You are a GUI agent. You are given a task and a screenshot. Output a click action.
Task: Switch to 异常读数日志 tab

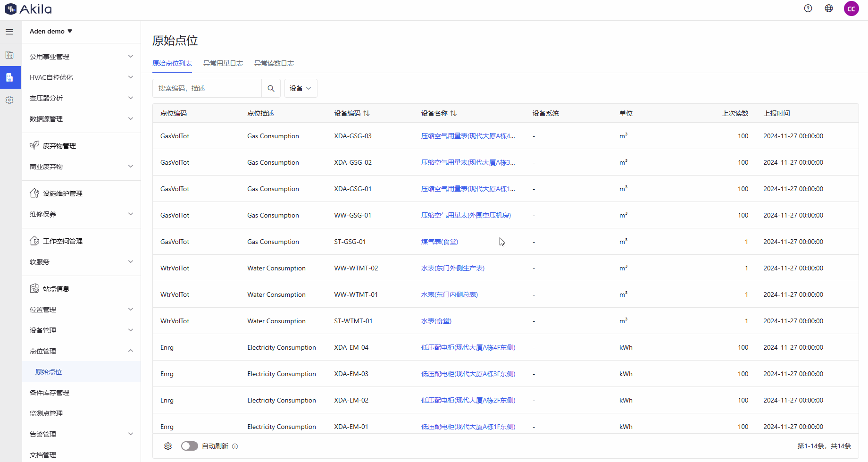click(x=274, y=63)
